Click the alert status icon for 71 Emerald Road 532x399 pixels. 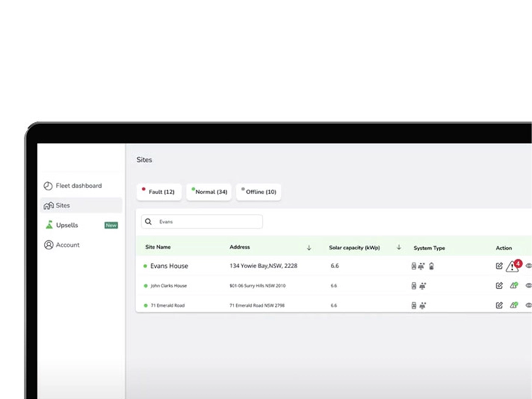tap(513, 305)
